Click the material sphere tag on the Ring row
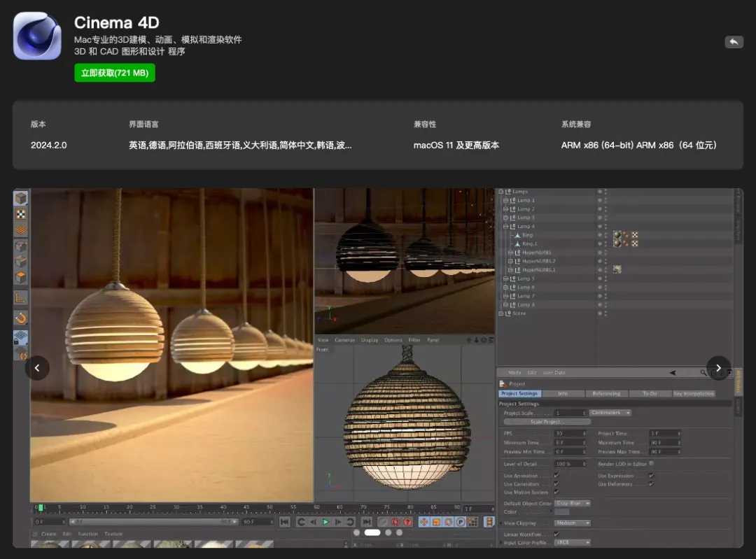The height and width of the screenshot is (559, 756). point(617,235)
